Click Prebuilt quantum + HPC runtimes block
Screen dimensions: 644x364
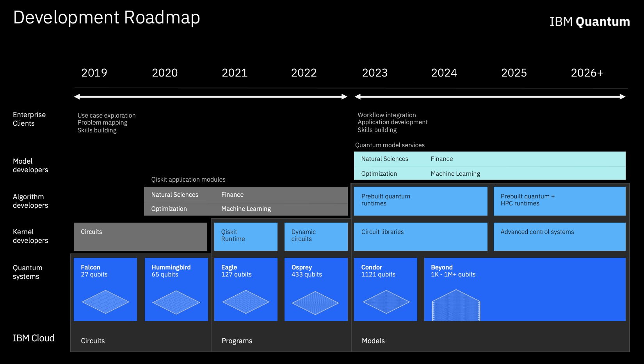[x=560, y=201]
